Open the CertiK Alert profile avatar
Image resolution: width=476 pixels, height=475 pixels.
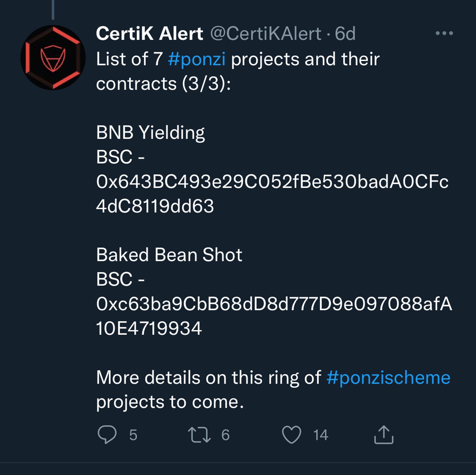[x=53, y=58]
